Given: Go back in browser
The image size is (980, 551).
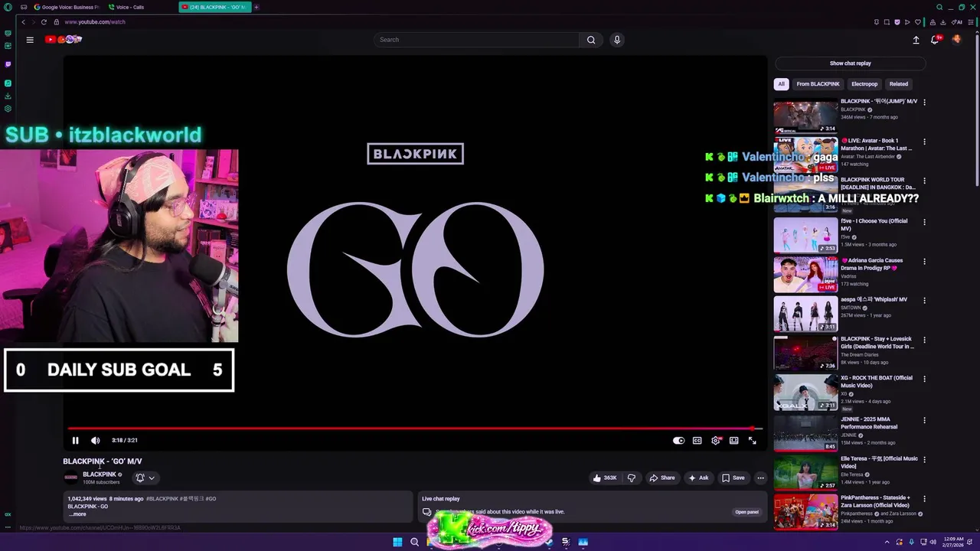Looking at the screenshot, I should [x=24, y=22].
